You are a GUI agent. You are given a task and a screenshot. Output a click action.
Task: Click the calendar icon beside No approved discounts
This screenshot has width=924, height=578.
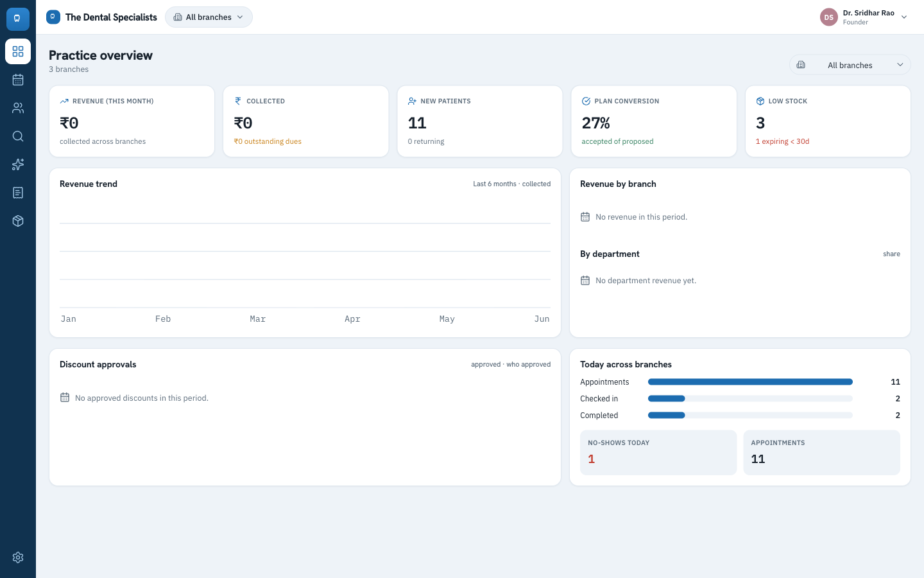65,398
